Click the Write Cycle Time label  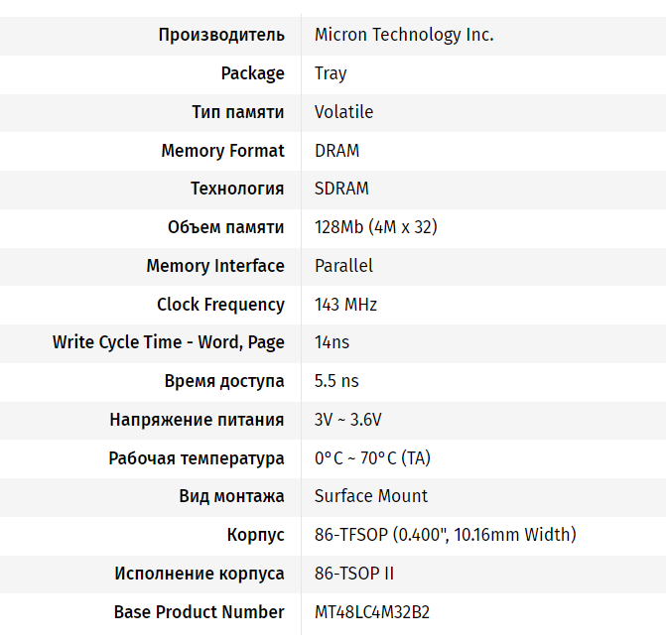169,342
